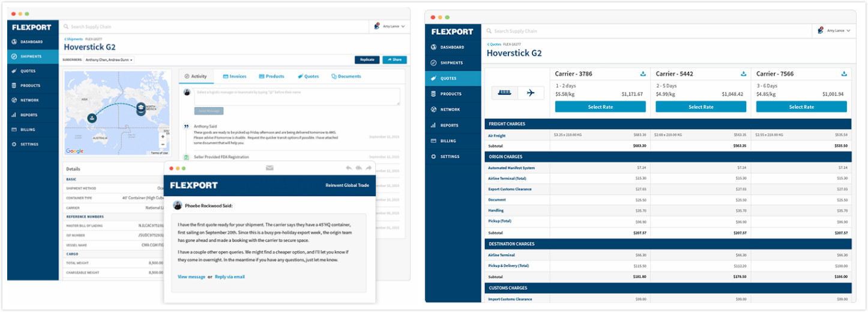This screenshot has width=868, height=312.
Task: Select the Activity tab
Action: [x=196, y=76]
